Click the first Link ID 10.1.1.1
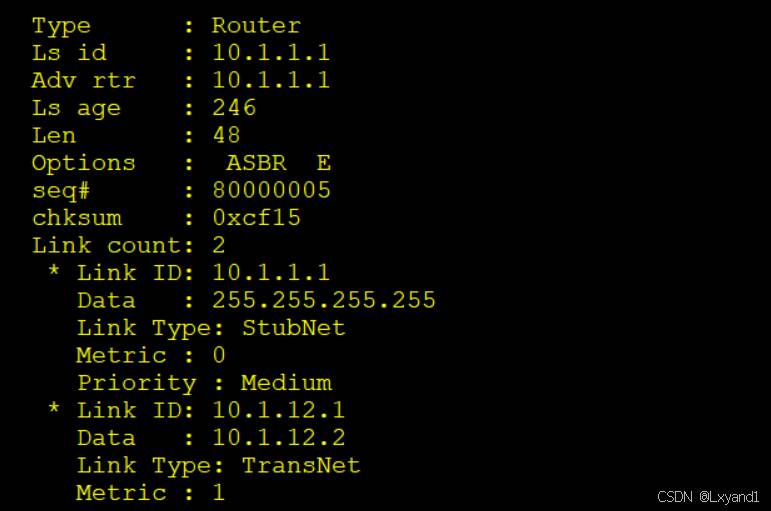This screenshot has height=511, width=771. pos(270,272)
